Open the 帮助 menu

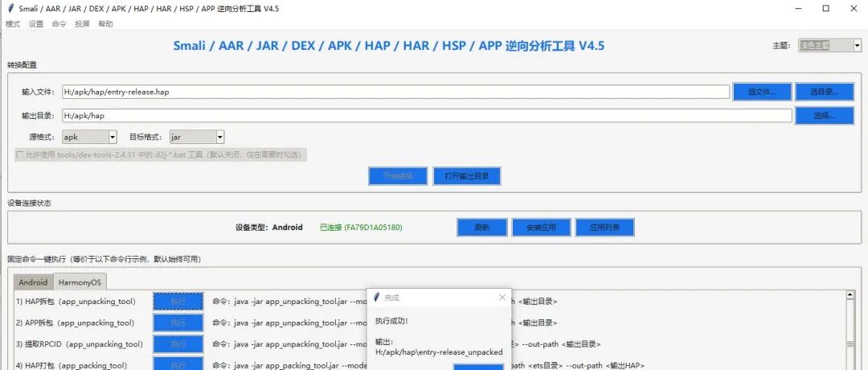pyautogui.click(x=106, y=24)
